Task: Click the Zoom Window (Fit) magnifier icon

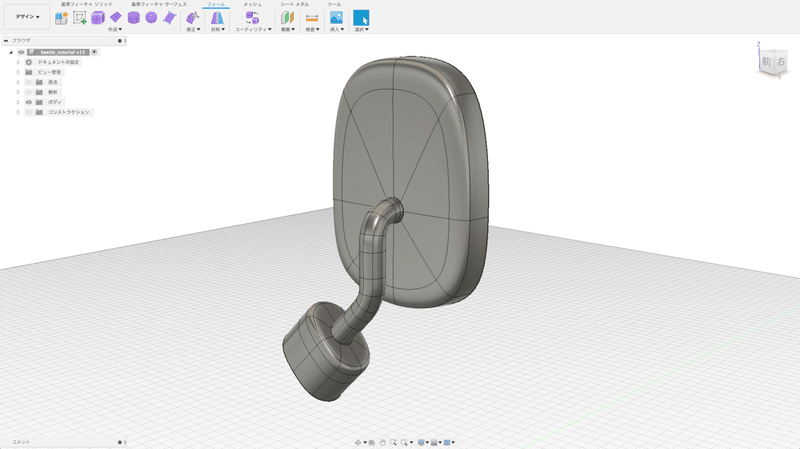Action: [x=404, y=442]
